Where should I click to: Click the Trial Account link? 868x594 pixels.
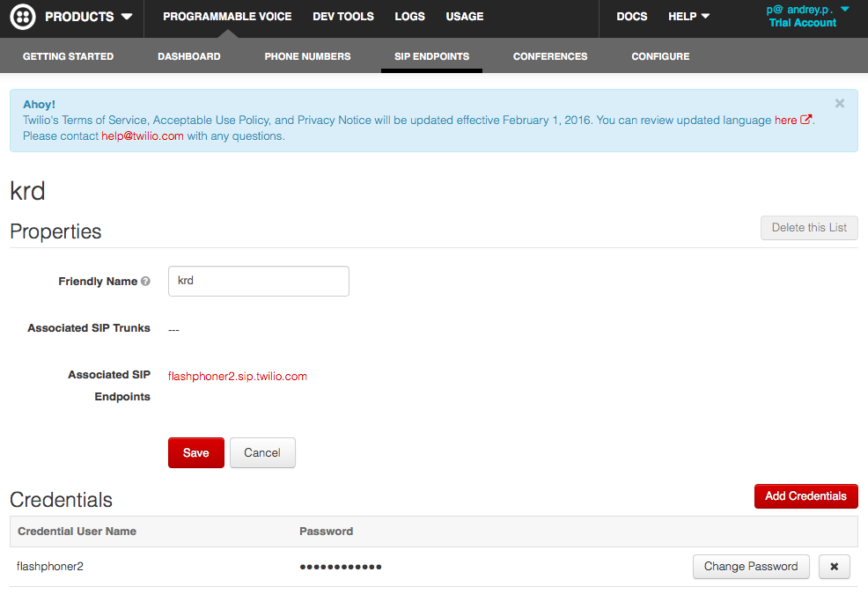pyautogui.click(x=803, y=23)
